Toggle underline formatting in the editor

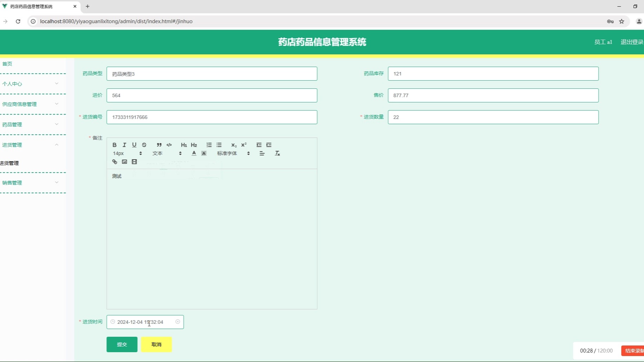(134, 145)
